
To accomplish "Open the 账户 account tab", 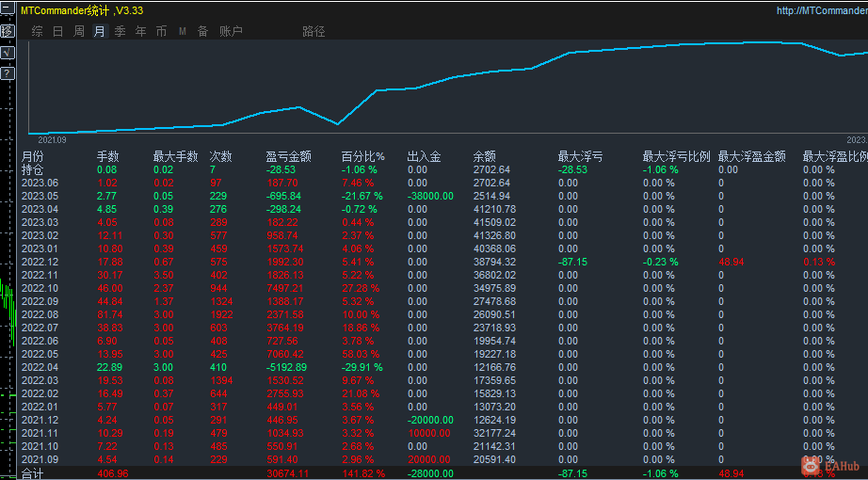I will [x=231, y=32].
